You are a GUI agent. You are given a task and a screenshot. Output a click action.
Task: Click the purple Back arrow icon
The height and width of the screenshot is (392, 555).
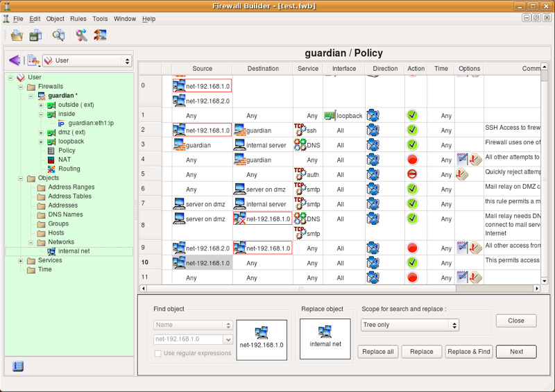[x=15, y=60]
